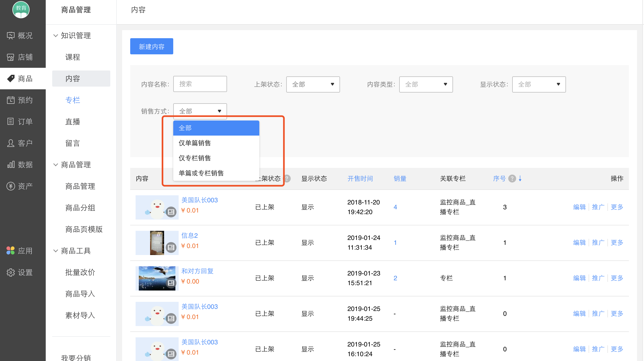Open 课程 in the submenu
644x361 pixels.
click(x=73, y=57)
